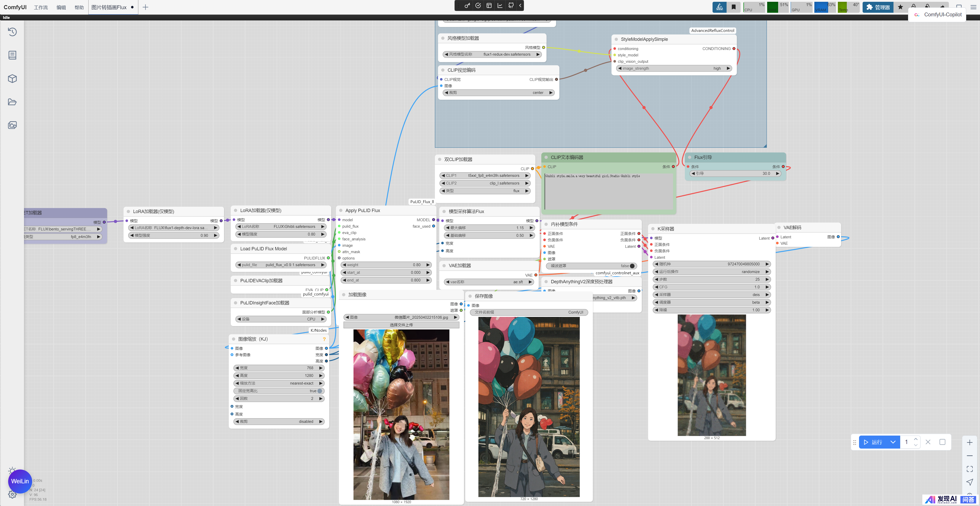The image size is (980, 506).
Task: Click the 问答 button in the corner
Action: tap(969, 500)
